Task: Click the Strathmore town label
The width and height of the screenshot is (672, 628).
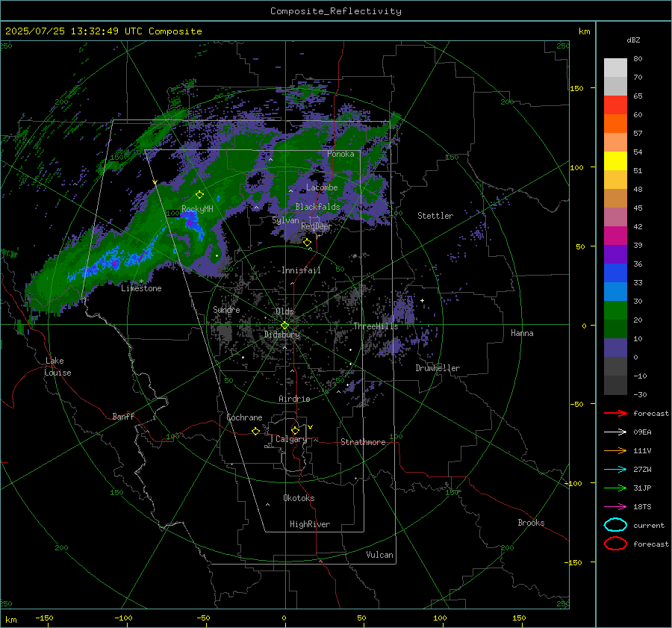Action: pos(363,442)
